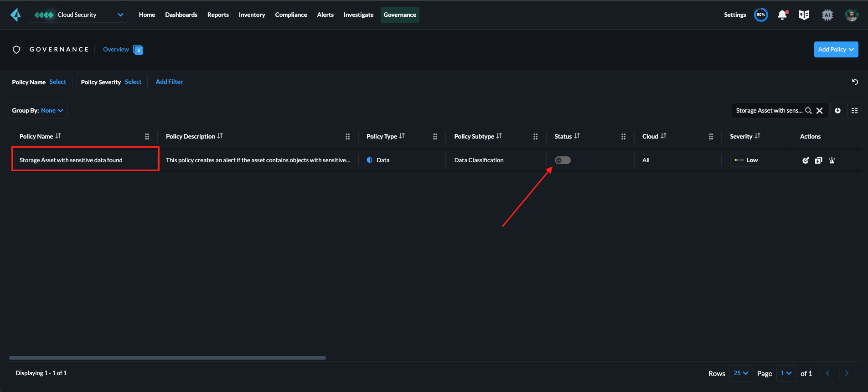Open the documentation book icon
This screenshot has height=392, width=868.
(x=804, y=15)
